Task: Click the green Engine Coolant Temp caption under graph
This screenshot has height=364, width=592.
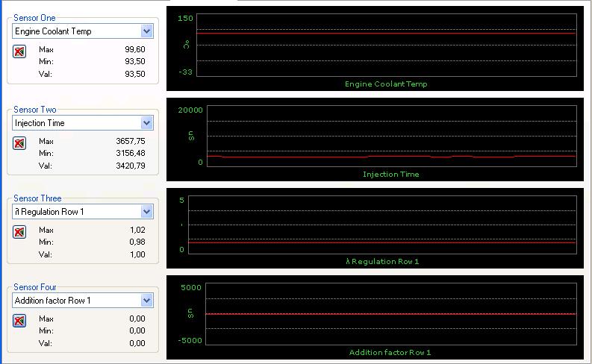Action: pos(386,84)
